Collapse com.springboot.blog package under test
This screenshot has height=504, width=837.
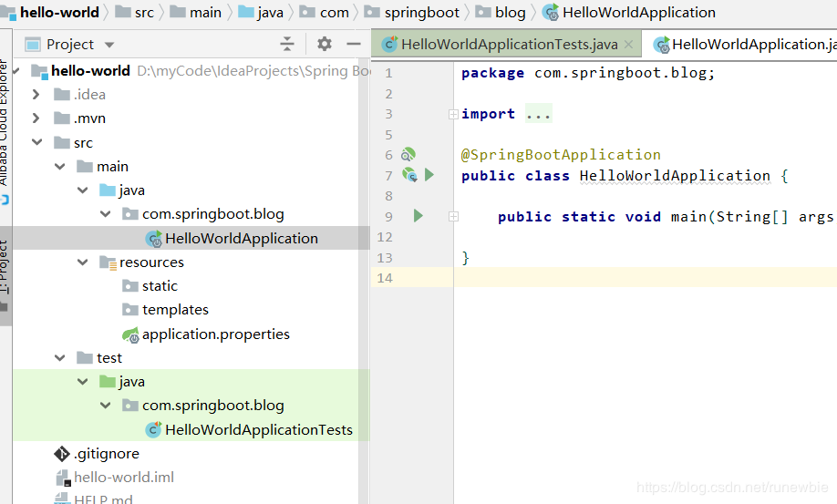coord(106,406)
